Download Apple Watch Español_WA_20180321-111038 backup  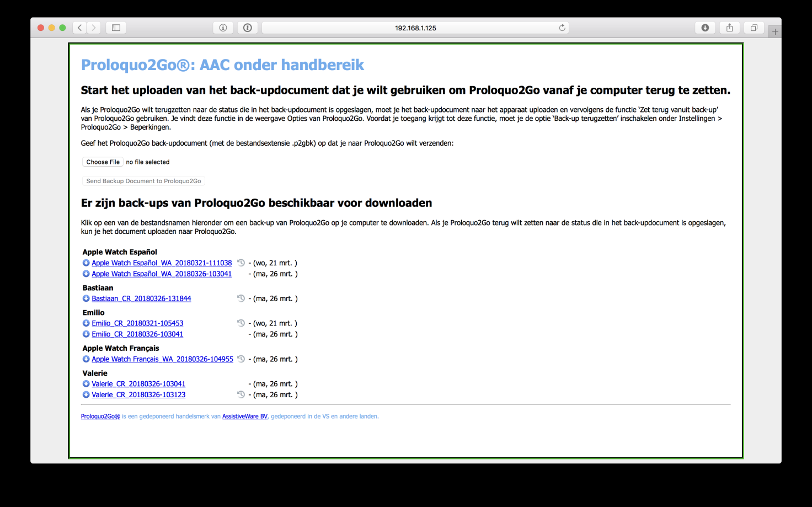[x=162, y=263]
